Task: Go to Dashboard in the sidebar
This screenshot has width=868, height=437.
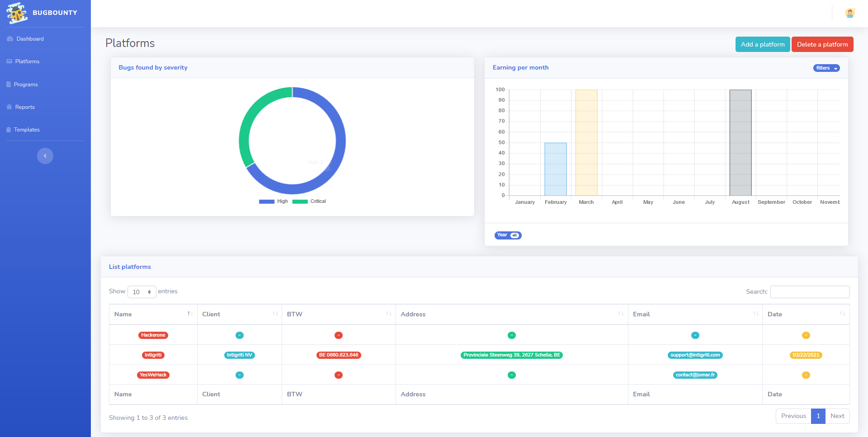Action: point(30,39)
